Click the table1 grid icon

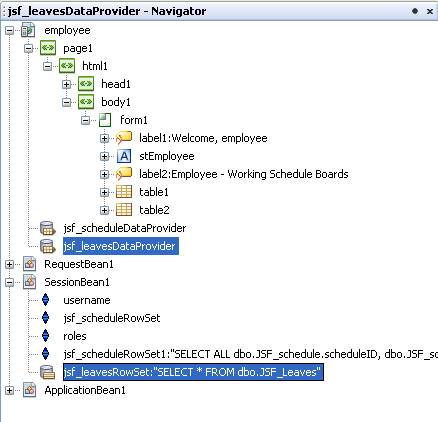124,192
